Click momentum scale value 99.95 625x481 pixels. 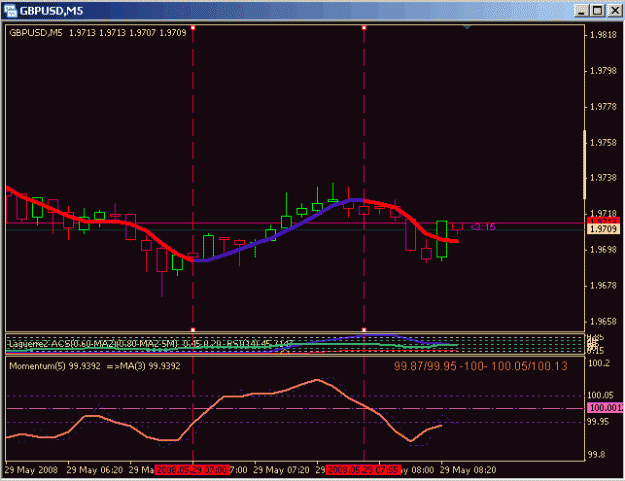pyautogui.click(x=598, y=421)
